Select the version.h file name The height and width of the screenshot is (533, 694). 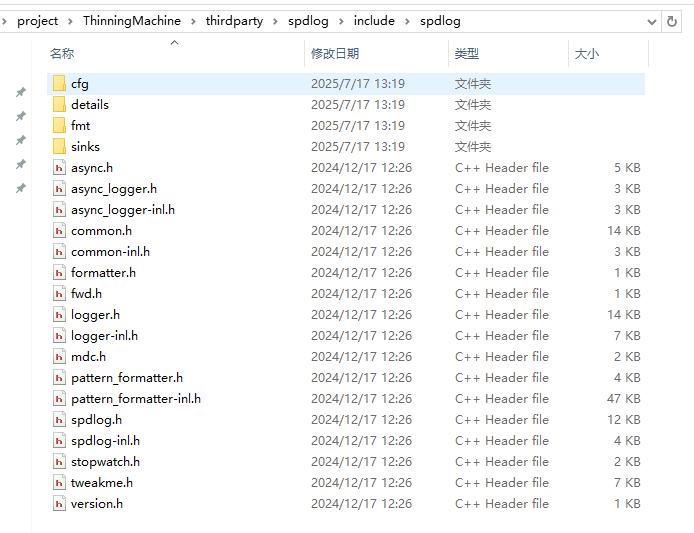click(97, 503)
